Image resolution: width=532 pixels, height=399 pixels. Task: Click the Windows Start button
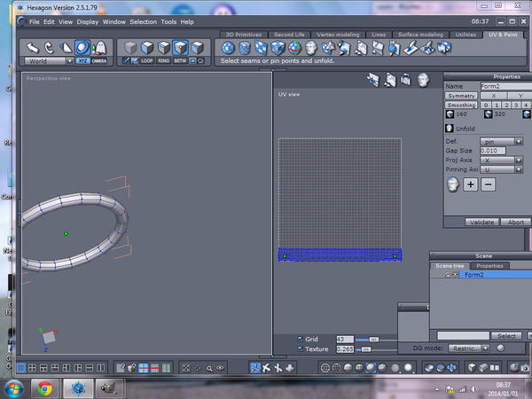coord(13,388)
